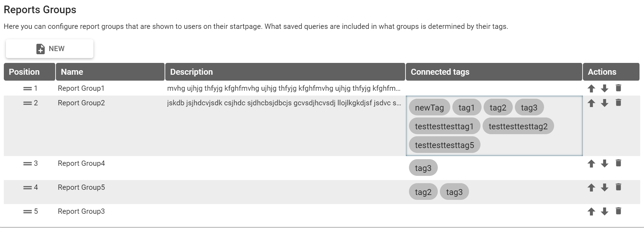
Task: Select the newTag chip in Report Group2
Action: pyautogui.click(x=429, y=108)
